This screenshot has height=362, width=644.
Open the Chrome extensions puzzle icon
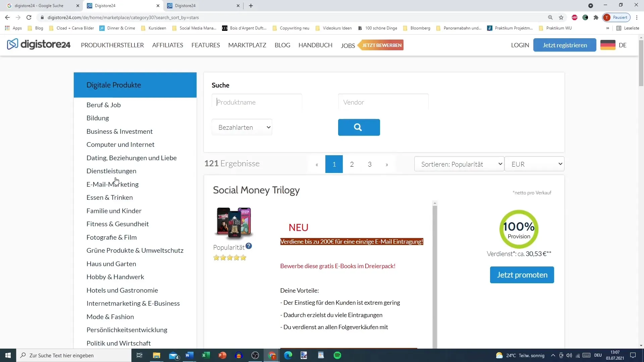(596, 17)
